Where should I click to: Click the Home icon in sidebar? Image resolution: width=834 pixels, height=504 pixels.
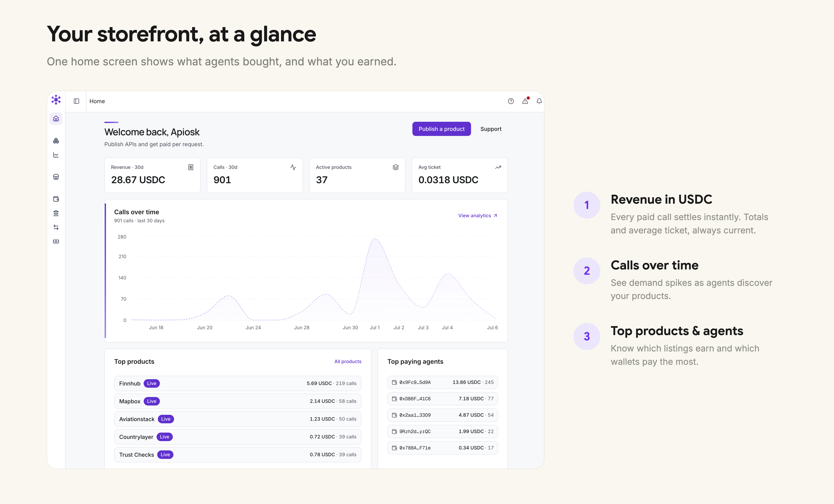pyautogui.click(x=56, y=119)
